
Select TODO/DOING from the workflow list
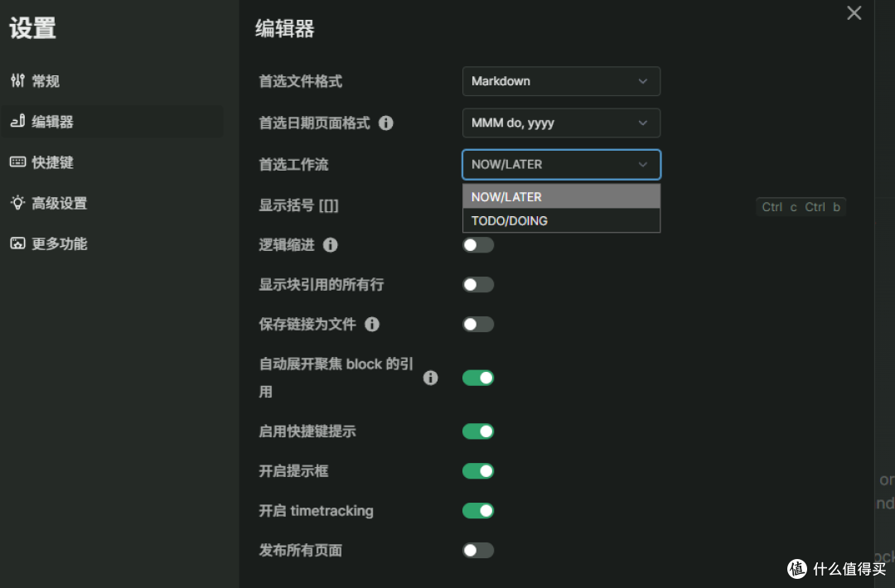(561, 221)
